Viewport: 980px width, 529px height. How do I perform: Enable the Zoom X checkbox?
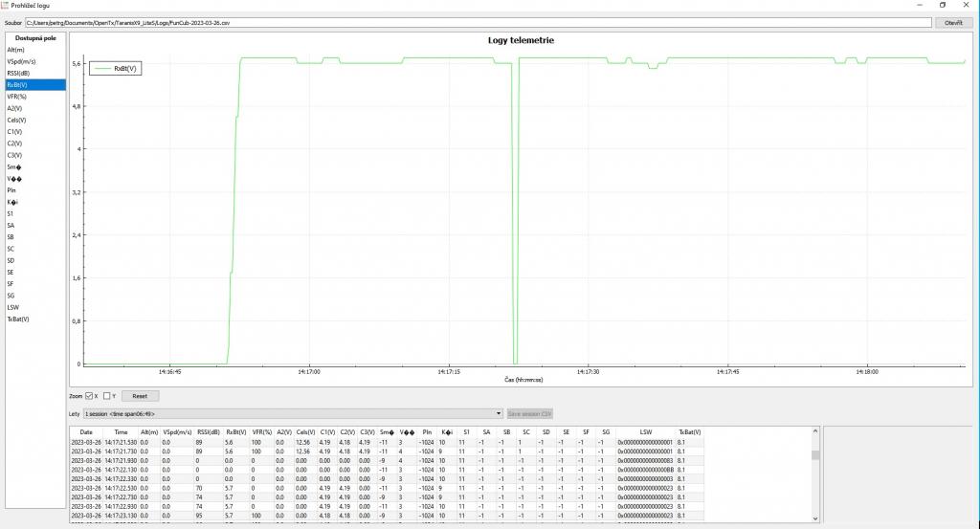pyautogui.click(x=90, y=395)
